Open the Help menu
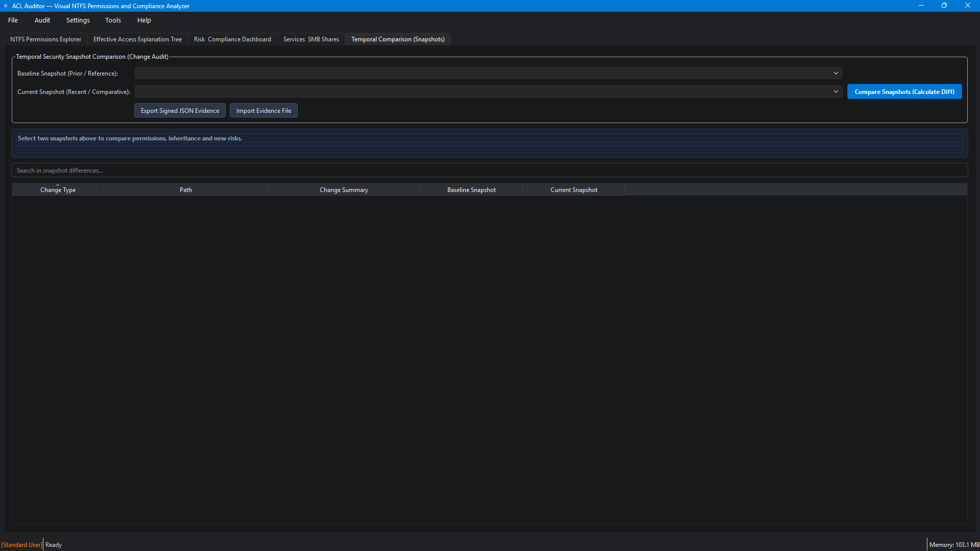The image size is (980, 551). (144, 20)
